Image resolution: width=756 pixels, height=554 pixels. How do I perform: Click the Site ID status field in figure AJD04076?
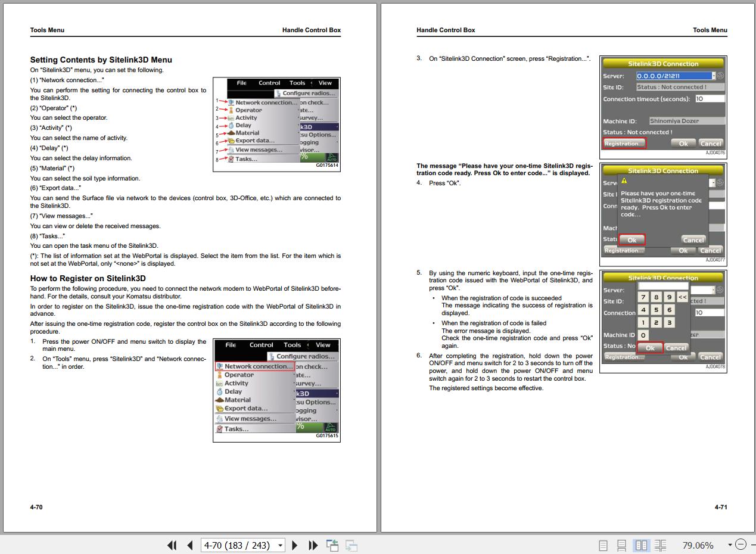tap(680, 87)
